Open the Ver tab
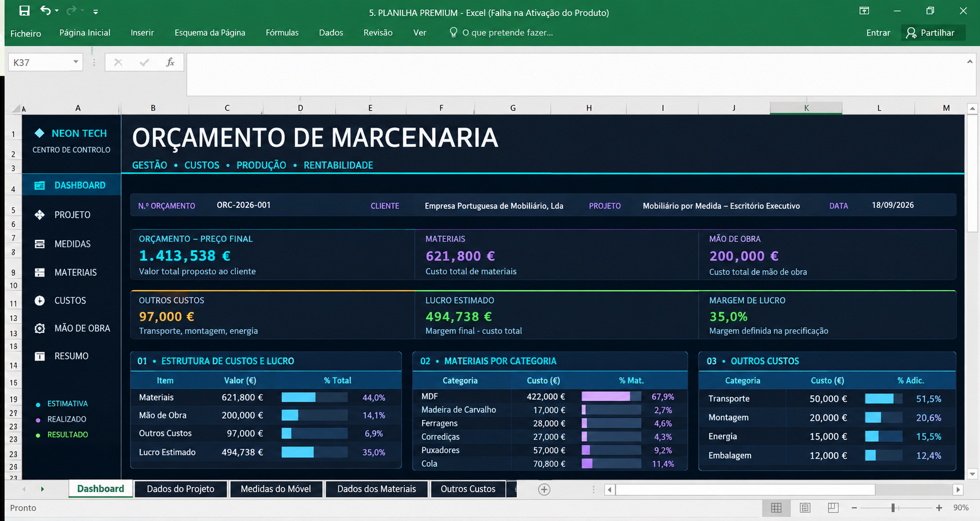This screenshot has height=521, width=980. [x=420, y=32]
